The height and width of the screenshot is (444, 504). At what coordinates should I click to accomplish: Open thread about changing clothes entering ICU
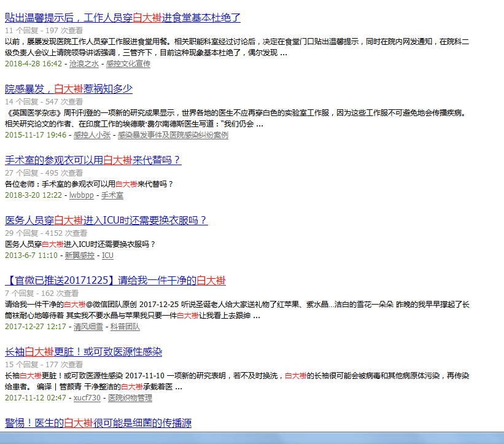107,219
